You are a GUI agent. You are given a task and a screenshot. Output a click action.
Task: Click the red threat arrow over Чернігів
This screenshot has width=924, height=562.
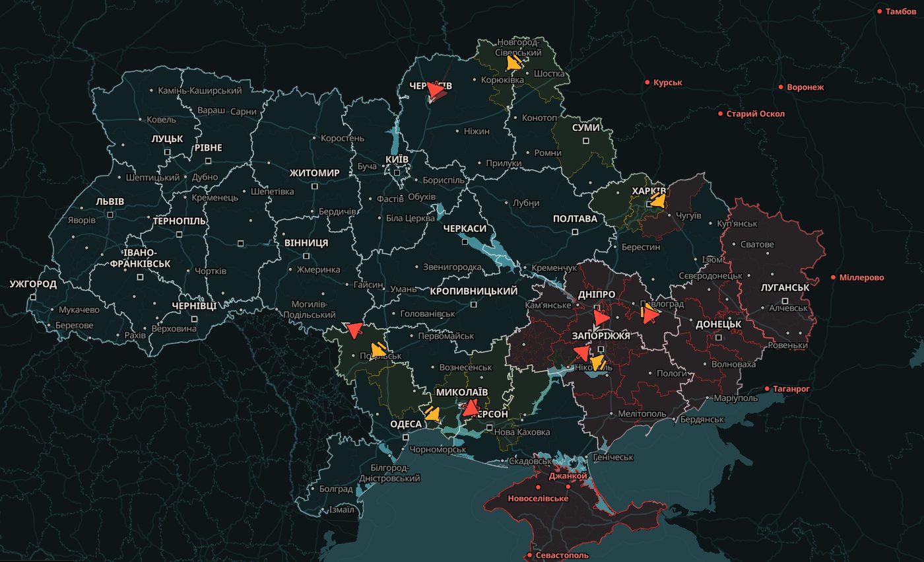coord(436,89)
